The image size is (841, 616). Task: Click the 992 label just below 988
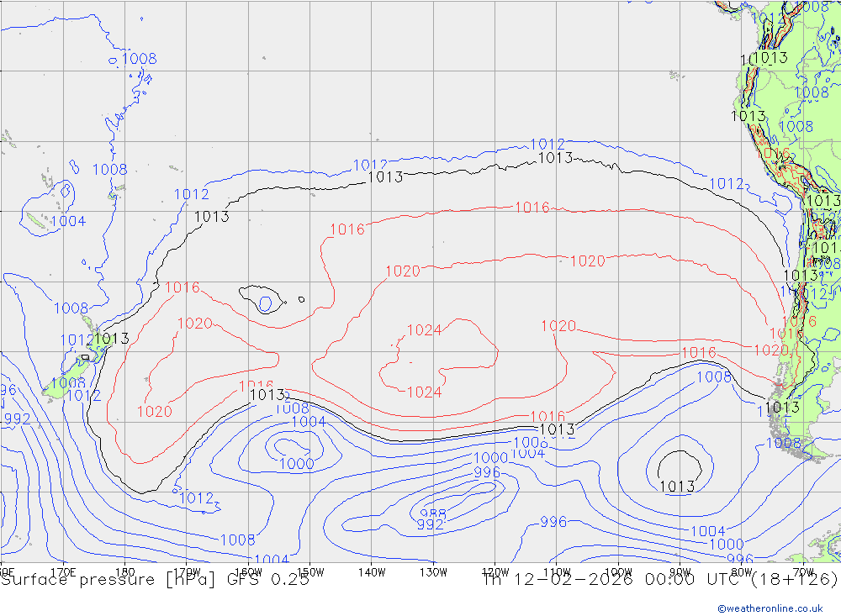coord(430,524)
